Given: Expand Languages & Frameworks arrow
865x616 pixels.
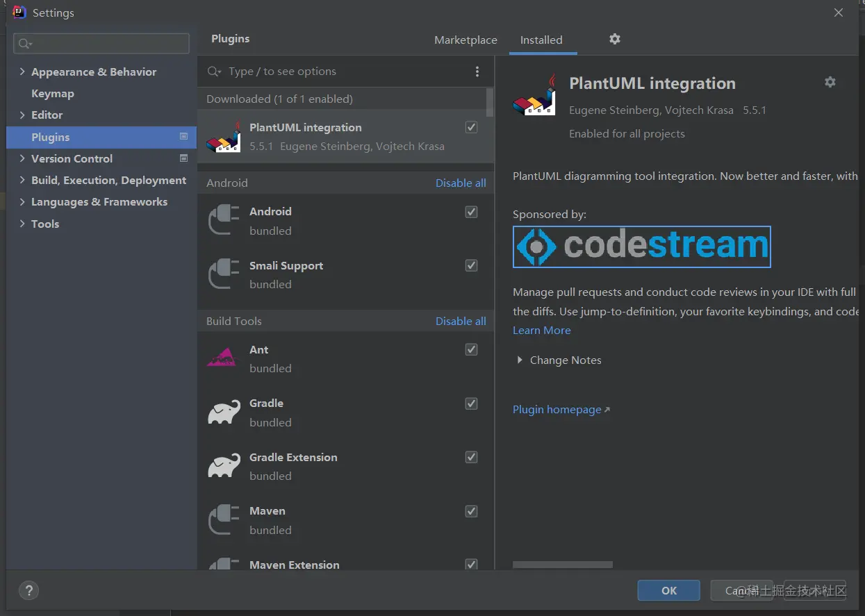Looking at the screenshot, I should 22,201.
